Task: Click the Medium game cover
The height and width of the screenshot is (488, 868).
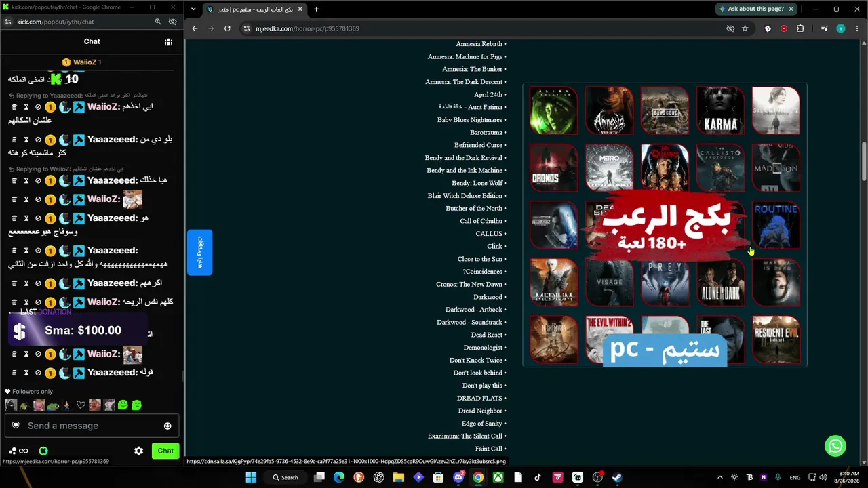Action: pos(553,282)
